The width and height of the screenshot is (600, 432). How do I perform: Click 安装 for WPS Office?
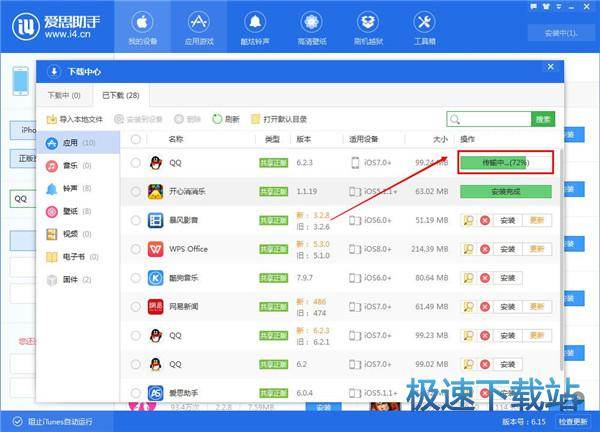[x=507, y=249]
